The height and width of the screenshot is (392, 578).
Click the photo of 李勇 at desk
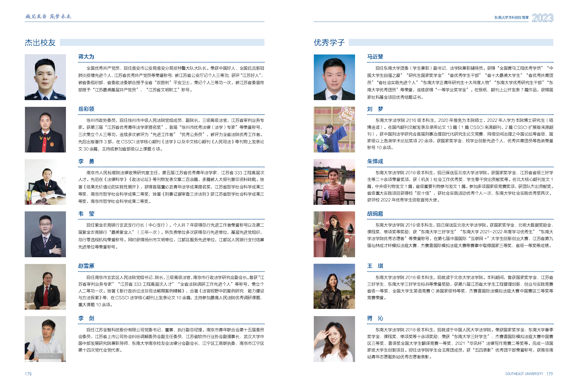tap(45, 182)
